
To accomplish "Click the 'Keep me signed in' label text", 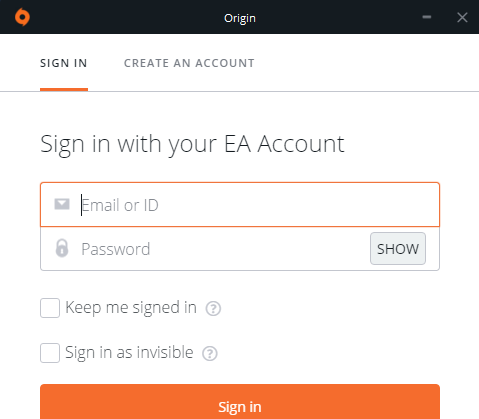I will (131, 308).
